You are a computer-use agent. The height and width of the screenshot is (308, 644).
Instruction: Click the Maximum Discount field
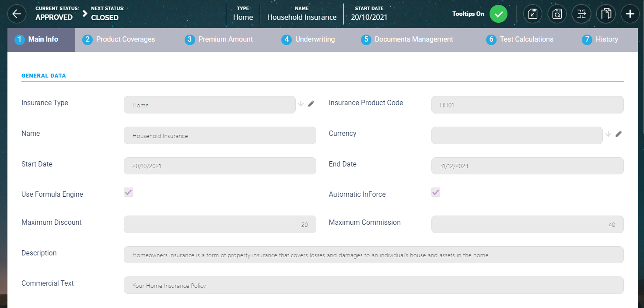[x=220, y=224]
